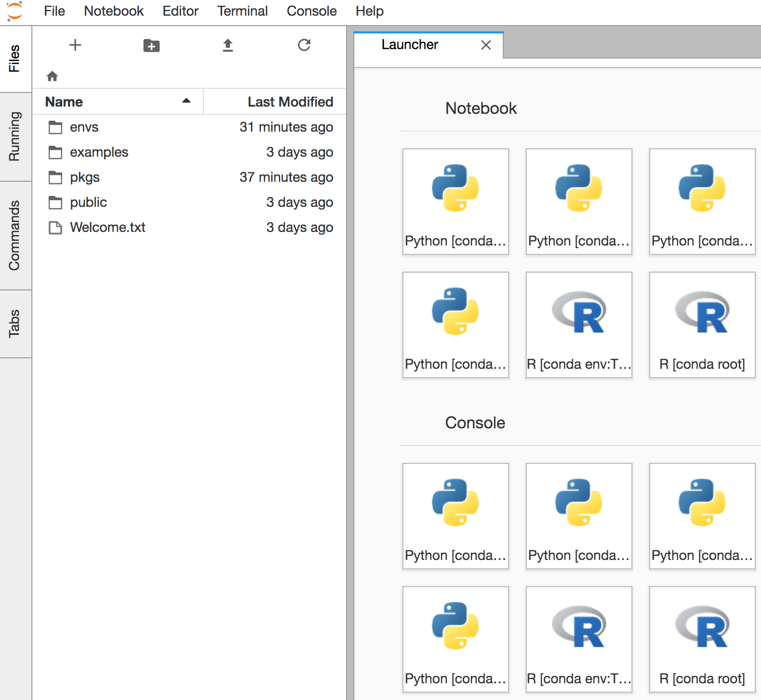Launch the Python notebook card beside R [conda env:T…
This screenshot has height=700, width=761.
[x=456, y=325]
